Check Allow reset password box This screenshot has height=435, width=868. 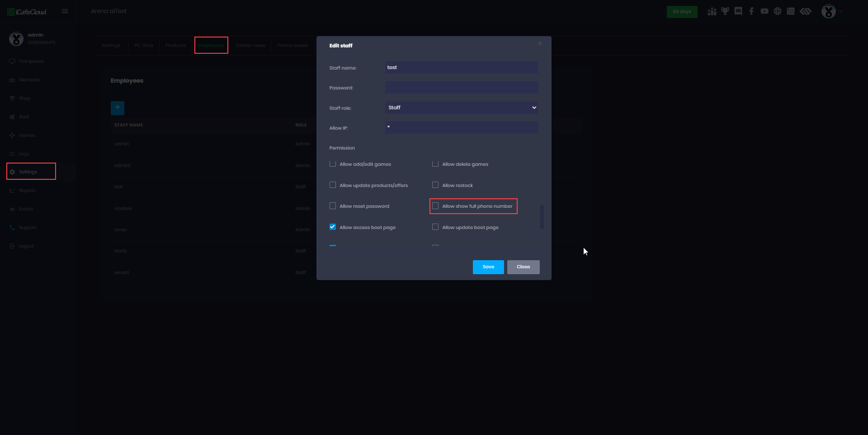pyautogui.click(x=333, y=206)
